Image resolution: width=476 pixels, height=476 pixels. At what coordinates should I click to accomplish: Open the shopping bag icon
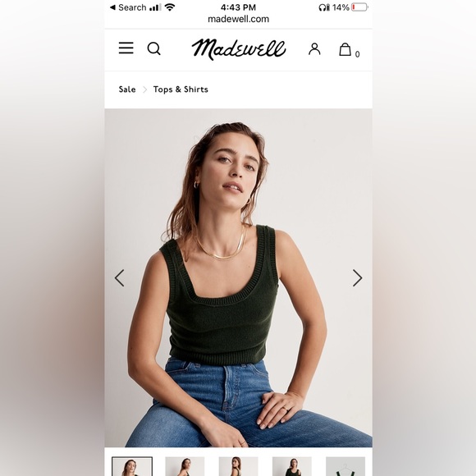coord(346,49)
